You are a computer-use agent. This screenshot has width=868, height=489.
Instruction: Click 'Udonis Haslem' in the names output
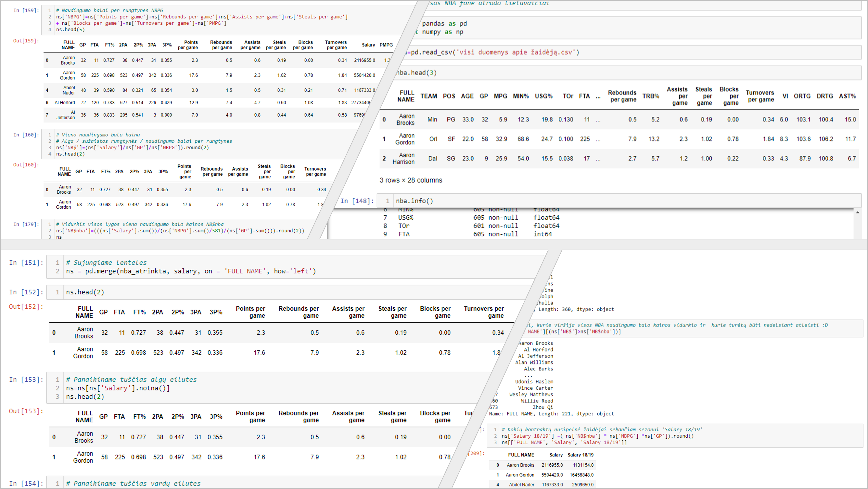pos(534,382)
